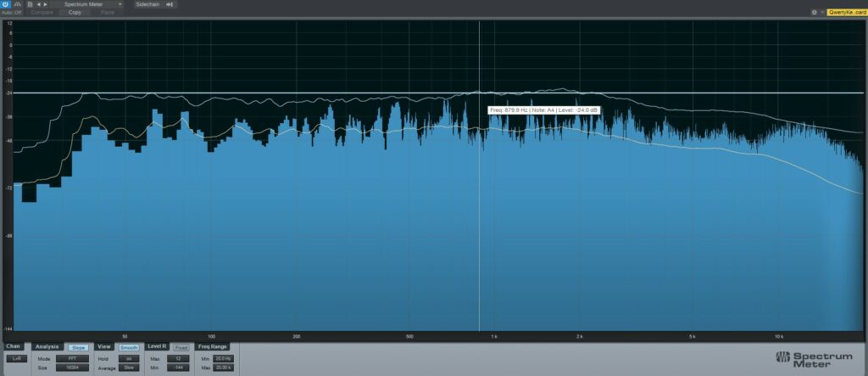Screen dimensions: 868x376
Task: Open the FFT mode dropdown
Action: tap(72, 358)
